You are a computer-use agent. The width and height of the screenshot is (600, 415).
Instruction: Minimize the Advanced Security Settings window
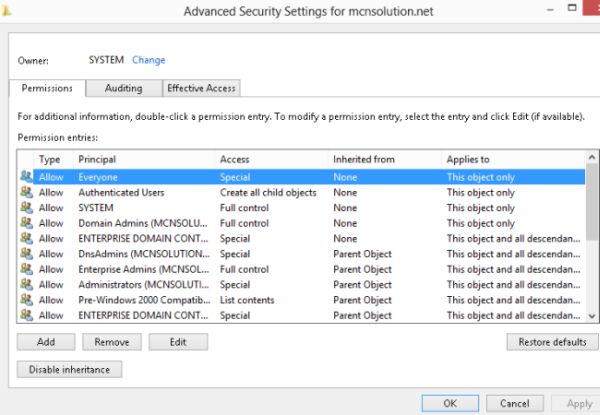[x=551, y=10]
